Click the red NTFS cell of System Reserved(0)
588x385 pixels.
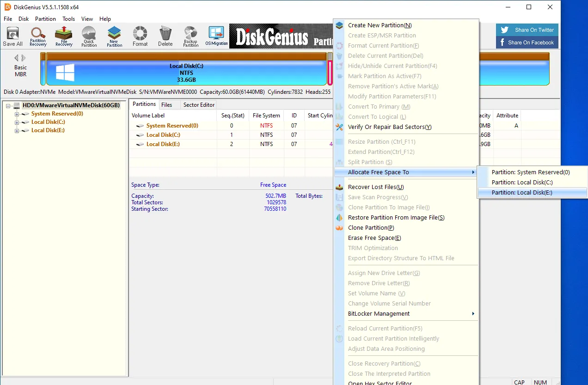click(x=266, y=126)
